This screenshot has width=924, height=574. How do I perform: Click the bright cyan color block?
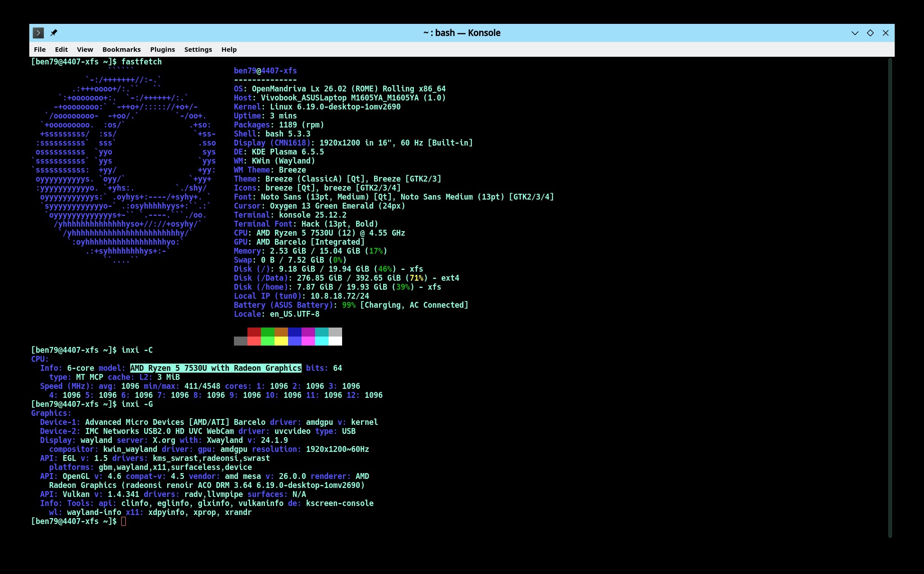coord(322,341)
